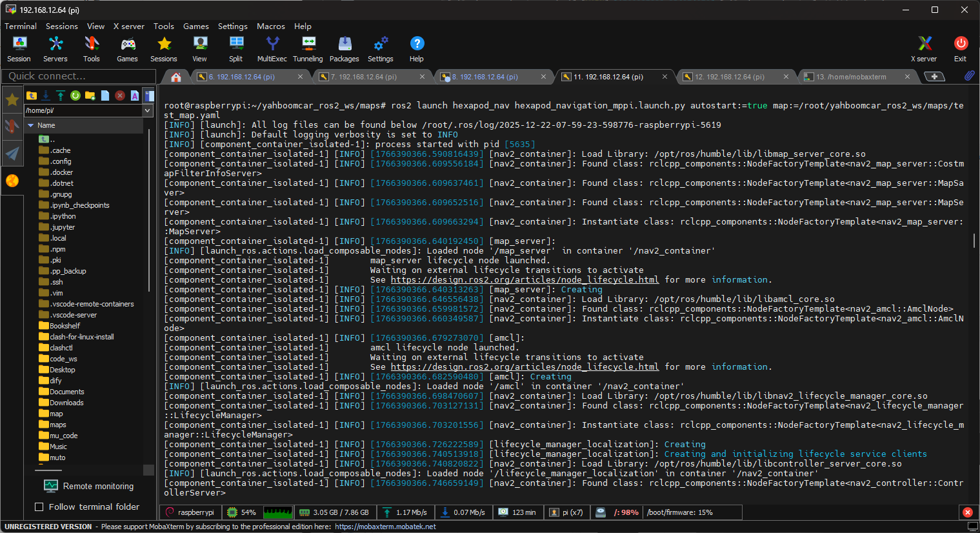
Task: Click the Remote monitoring button
Action: [89, 486]
